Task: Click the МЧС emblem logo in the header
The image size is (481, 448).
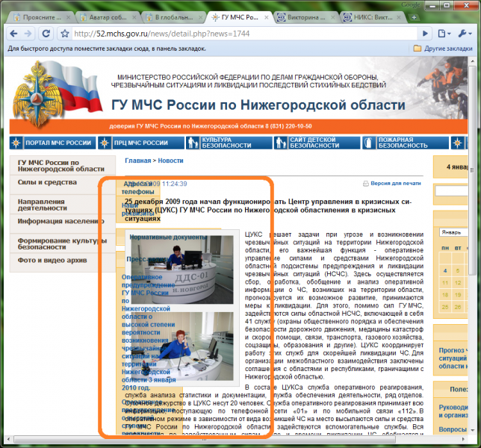Action: pyautogui.click(x=38, y=94)
